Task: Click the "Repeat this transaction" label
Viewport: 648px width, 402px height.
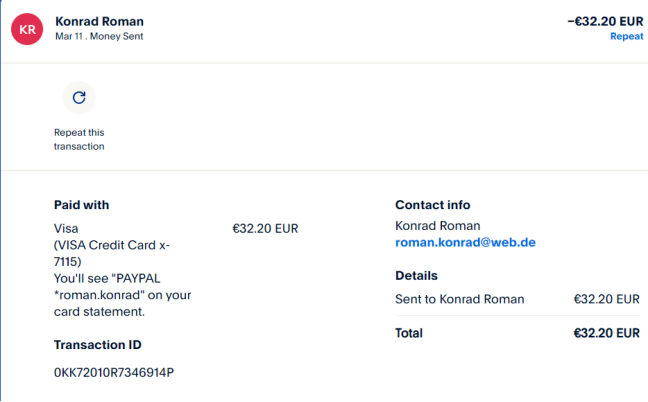Action: click(79, 139)
